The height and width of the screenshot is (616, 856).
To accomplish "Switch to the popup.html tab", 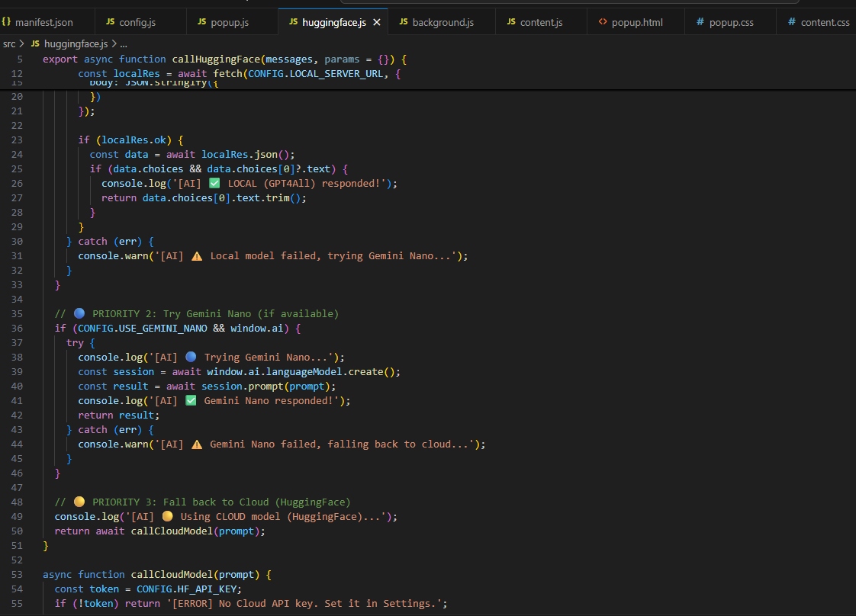I will coord(636,22).
